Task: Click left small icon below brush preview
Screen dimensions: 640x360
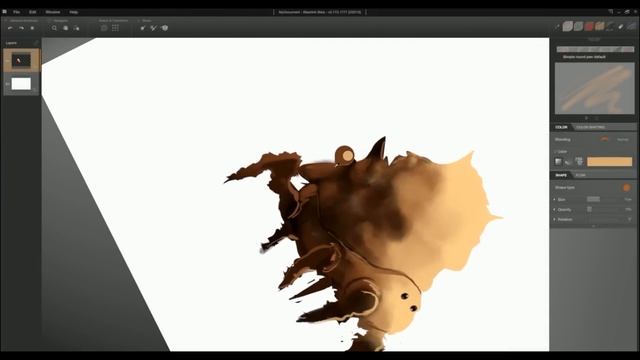Action: point(587,118)
